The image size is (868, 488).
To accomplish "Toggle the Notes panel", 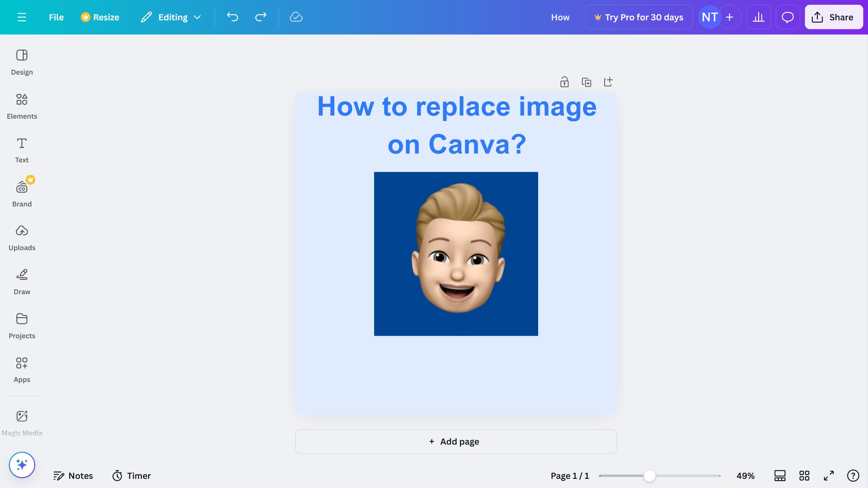I will click(73, 475).
